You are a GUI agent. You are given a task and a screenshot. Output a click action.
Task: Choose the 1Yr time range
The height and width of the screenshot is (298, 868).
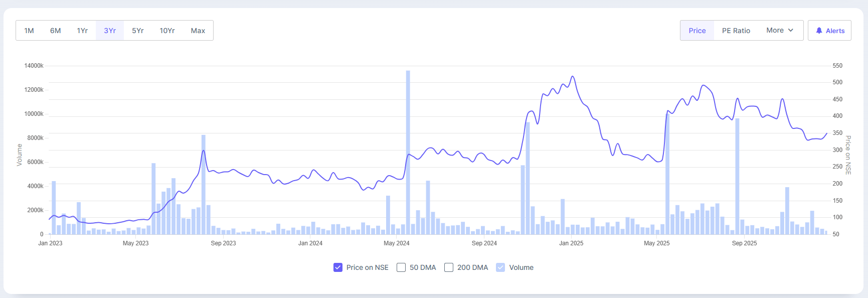[82, 31]
